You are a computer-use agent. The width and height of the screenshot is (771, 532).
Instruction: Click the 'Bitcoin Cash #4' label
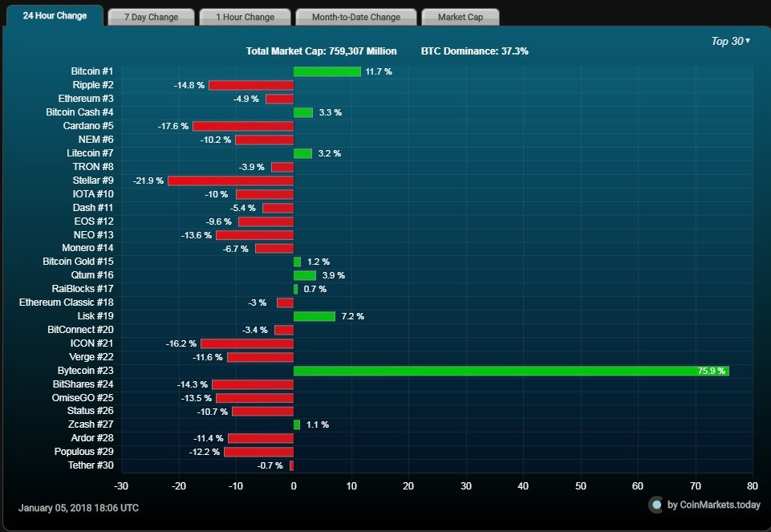tap(79, 112)
